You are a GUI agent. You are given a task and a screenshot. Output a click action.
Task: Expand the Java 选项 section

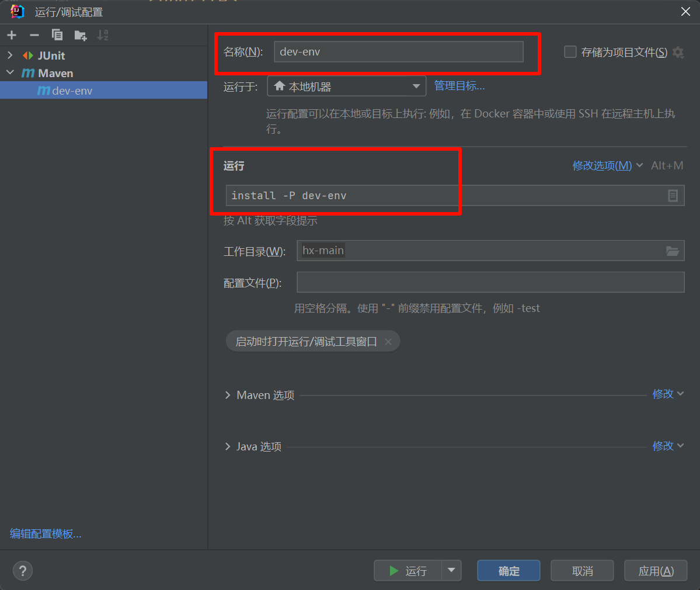click(x=228, y=446)
